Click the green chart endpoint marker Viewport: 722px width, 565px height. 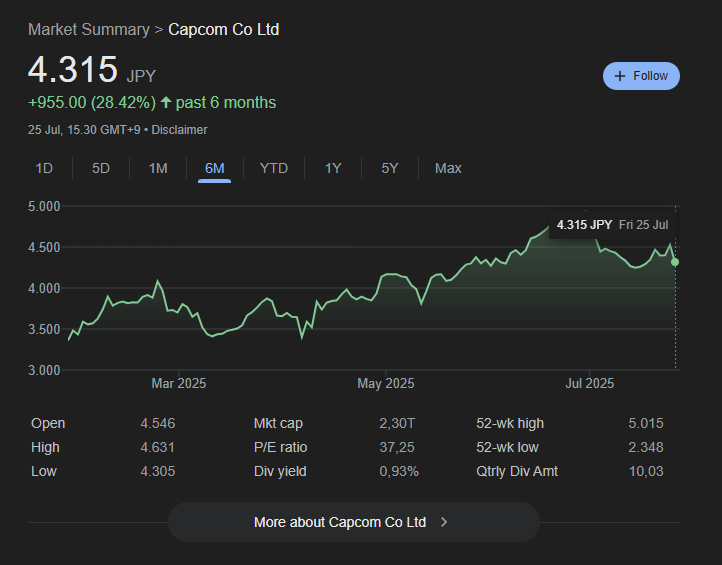click(675, 262)
